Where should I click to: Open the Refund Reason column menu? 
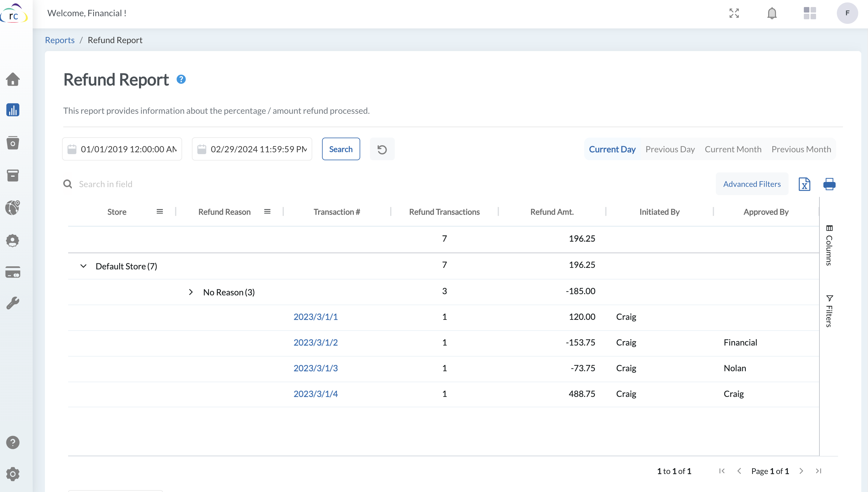(x=267, y=211)
